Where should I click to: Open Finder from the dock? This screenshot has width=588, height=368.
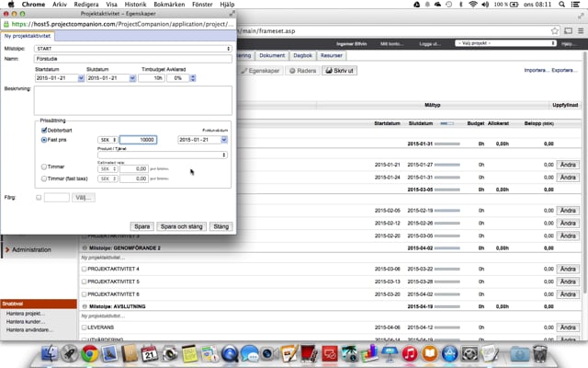tap(49, 353)
